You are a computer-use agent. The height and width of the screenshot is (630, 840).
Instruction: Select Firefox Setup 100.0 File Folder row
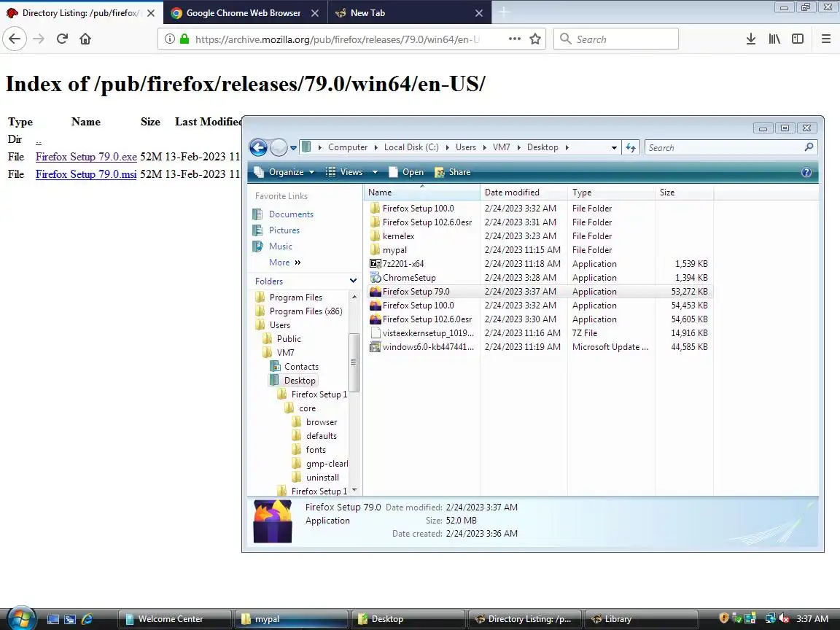[539, 209]
